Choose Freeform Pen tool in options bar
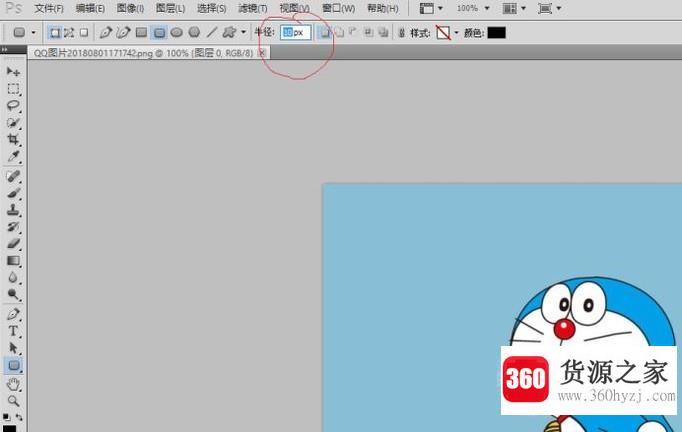The width and height of the screenshot is (682, 432). point(124,33)
